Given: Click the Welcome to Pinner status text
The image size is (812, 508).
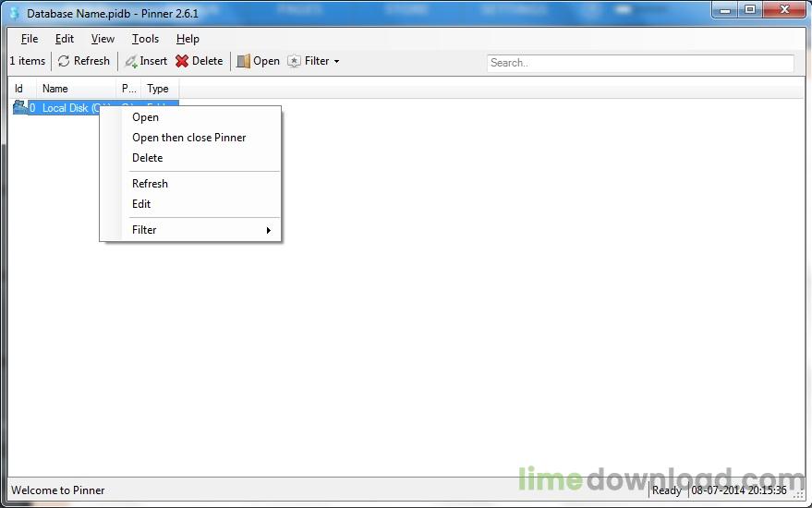Looking at the screenshot, I should coord(58,490).
